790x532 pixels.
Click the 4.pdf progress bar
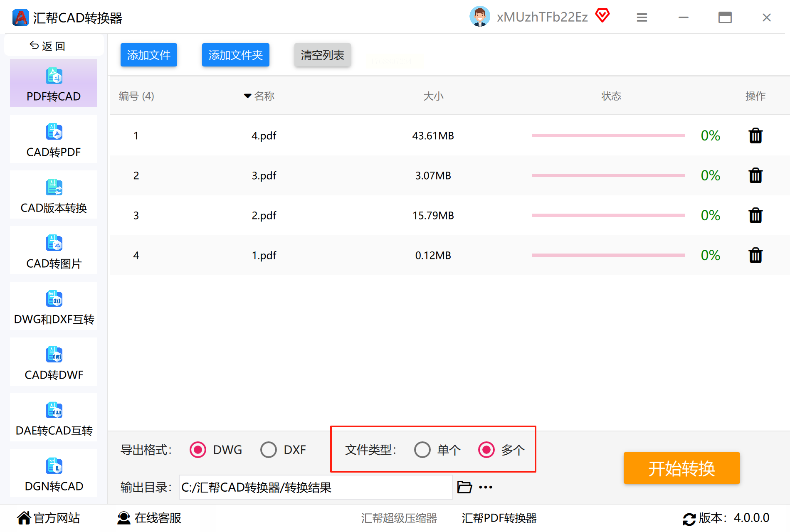608,135
